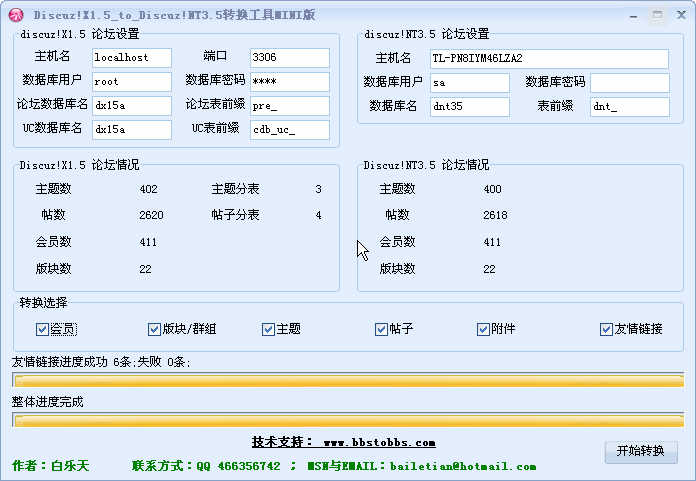Edit the NT3.5 数据库用户 sa field
696x481 pixels.
[x=470, y=83]
